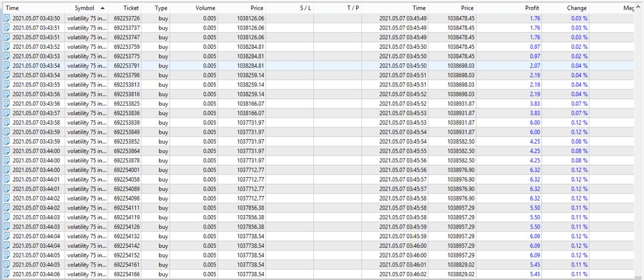
Task: Select the document icon of ticket 692254098
Action: (x=6, y=198)
